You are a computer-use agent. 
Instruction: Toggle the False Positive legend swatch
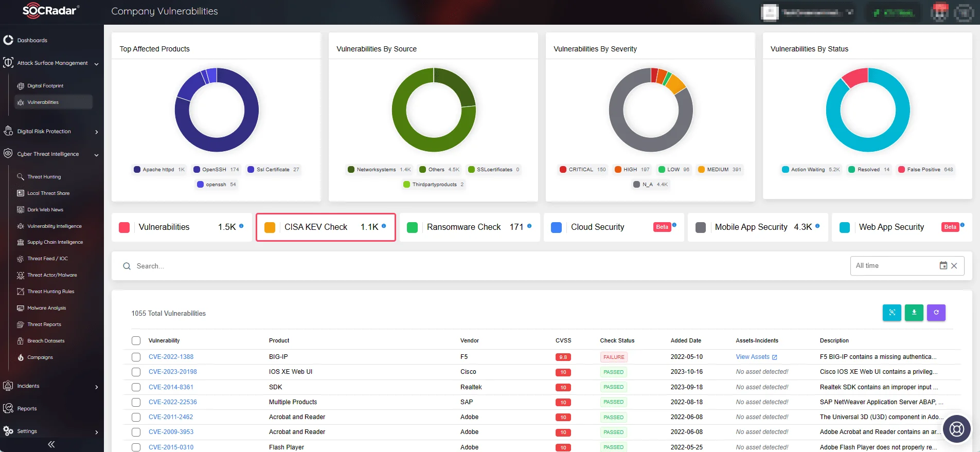(x=901, y=170)
